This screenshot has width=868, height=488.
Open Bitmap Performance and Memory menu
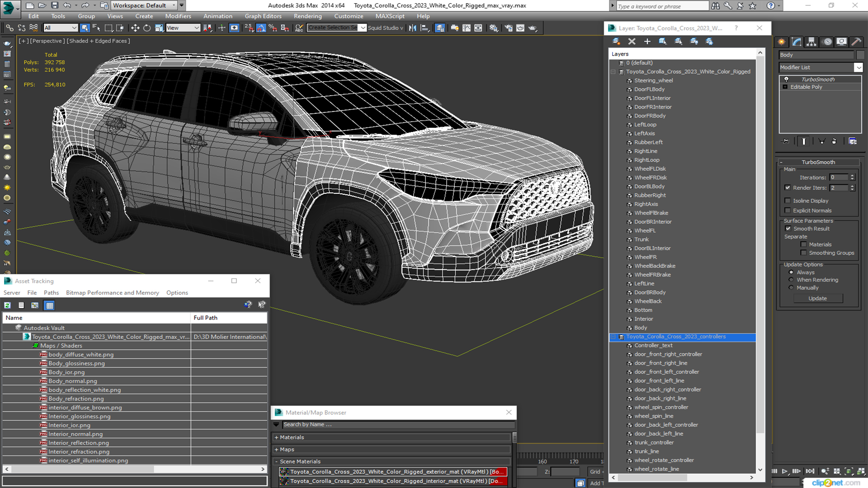coord(113,293)
